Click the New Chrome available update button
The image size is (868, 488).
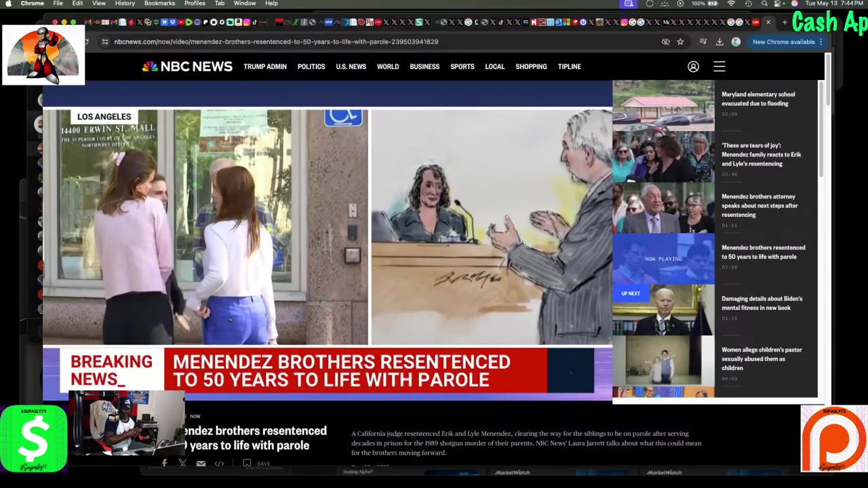(787, 42)
